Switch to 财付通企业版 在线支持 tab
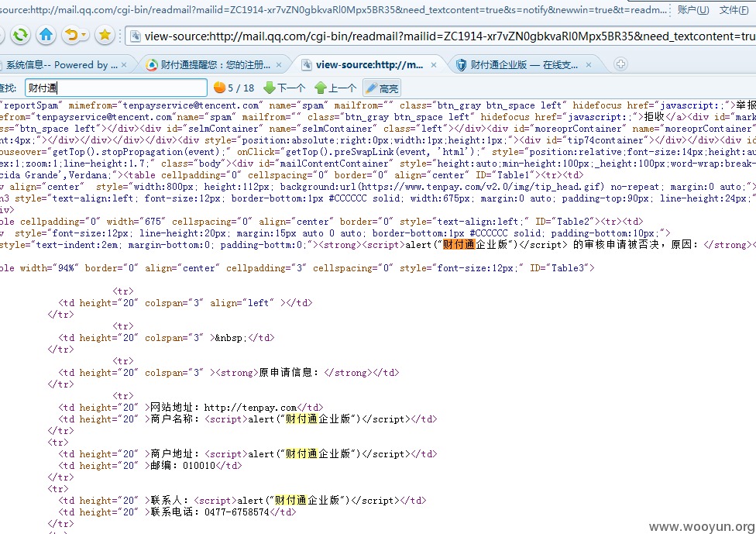 tap(524, 64)
